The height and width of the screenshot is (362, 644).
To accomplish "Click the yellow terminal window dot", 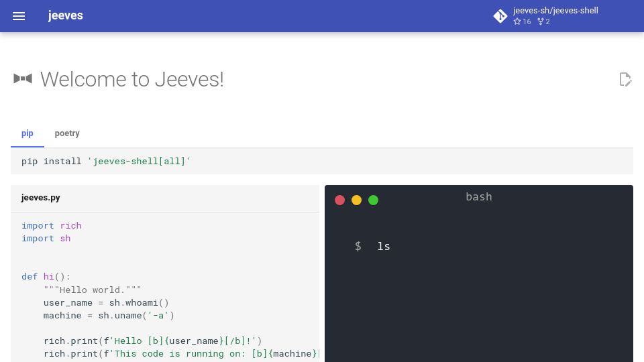I will coord(356,200).
